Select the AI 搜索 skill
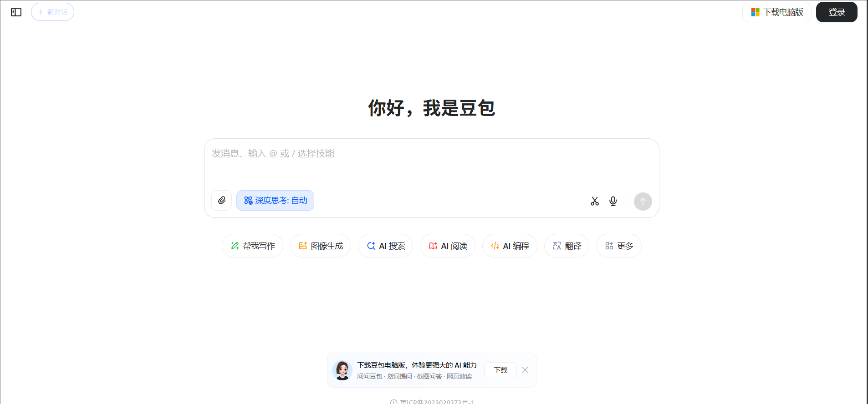Viewport: 868px width, 404px height. [x=386, y=246]
